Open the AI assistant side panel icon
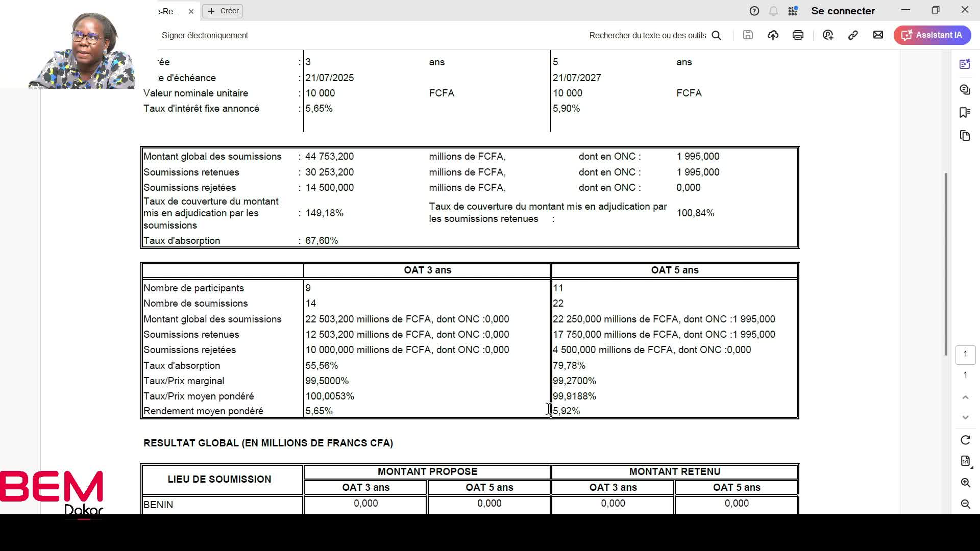The width and height of the screenshot is (980, 551). tap(965, 64)
